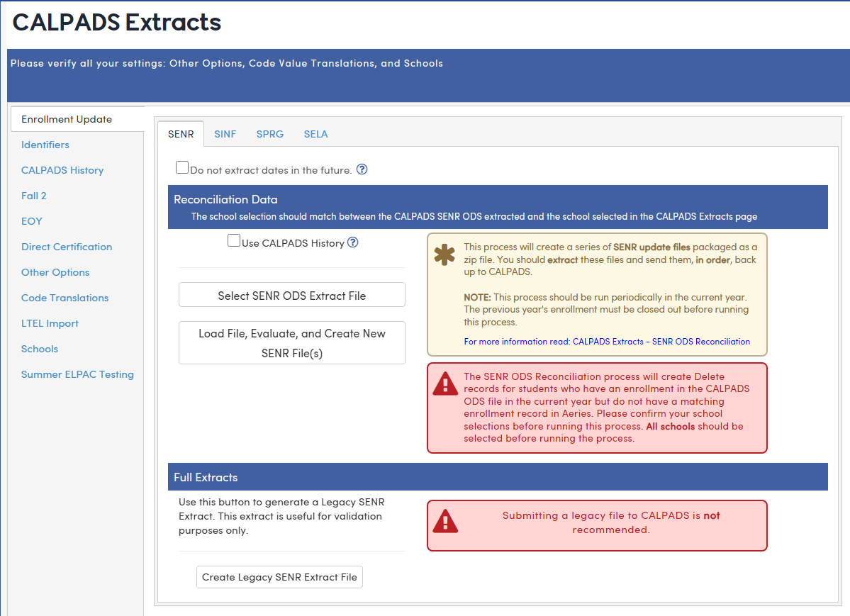Open help icon beside Use CALPADS History
Image resolution: width=850 pixels, height=616 pixels.
[x=353, y=242]
